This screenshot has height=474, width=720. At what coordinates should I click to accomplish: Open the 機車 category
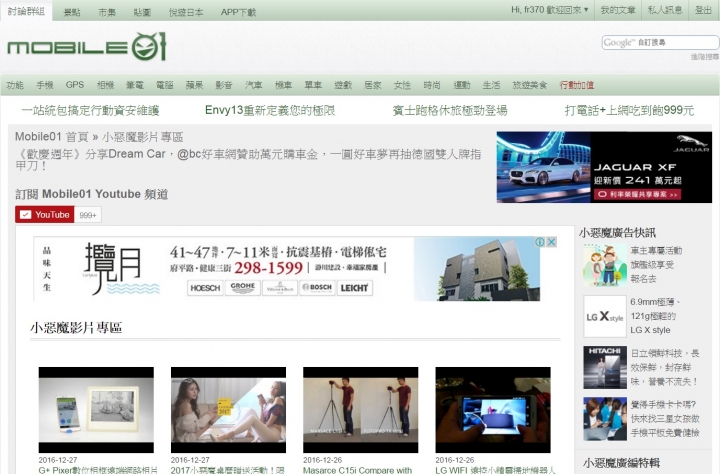[x=283, y=85]
